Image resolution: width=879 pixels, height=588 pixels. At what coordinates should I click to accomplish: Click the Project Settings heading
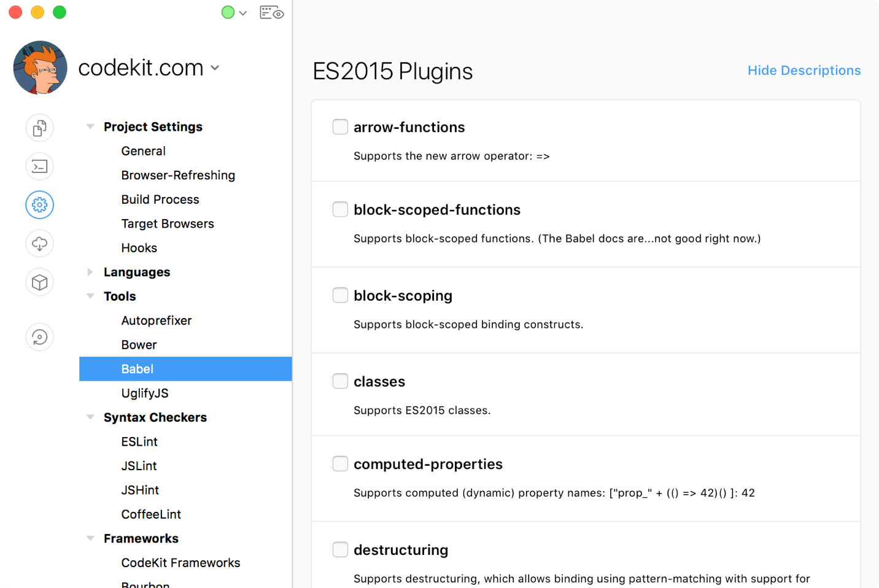coord(153,127)
